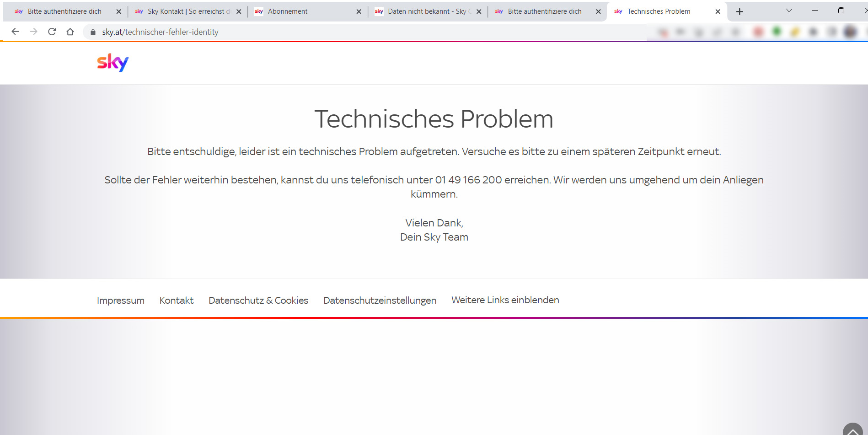868x435 pixels.
Task: Expand the tab search chevron dropdown
Action: point(789,11)
